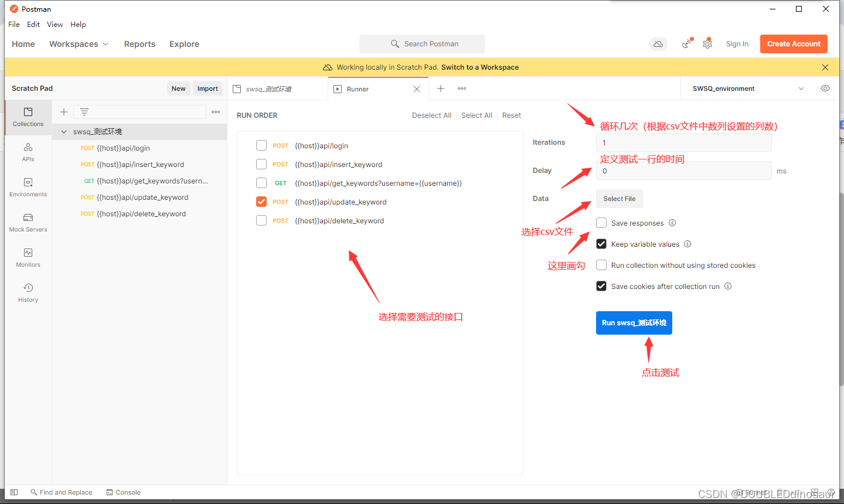The image size is (844, 504).
Task: Click the info icon beside Keep variable values
Action: pyautogui.click(x=688, y=244)
